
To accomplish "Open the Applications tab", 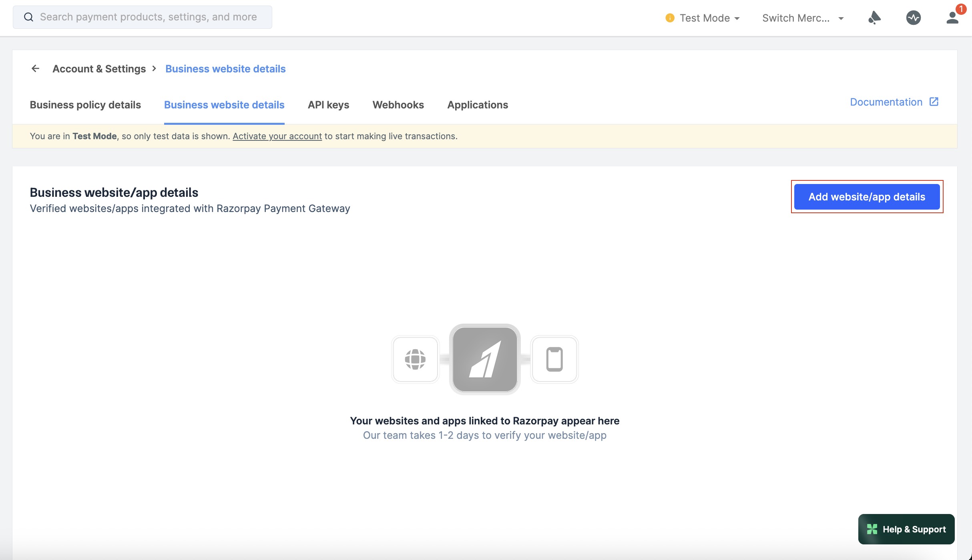I will pyautogui.click(x=477, y=105).
